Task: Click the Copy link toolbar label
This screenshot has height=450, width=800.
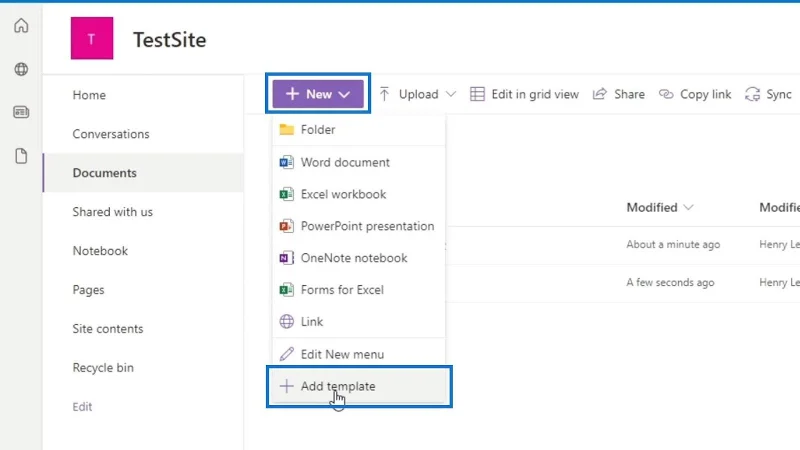Action: point(706,94)
